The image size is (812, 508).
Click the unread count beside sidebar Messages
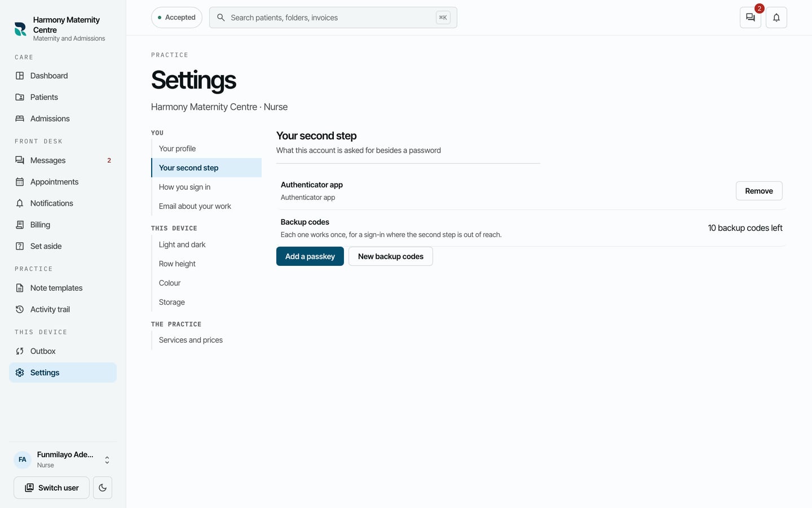pyautogui.click(x=109, y=160)
